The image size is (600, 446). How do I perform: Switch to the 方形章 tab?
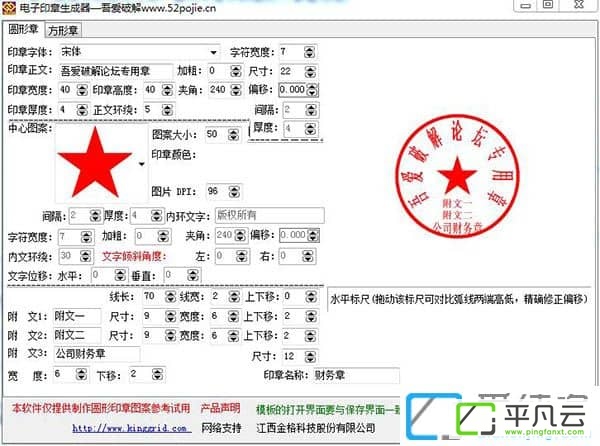pyautogui.click(x=63, y=31)
